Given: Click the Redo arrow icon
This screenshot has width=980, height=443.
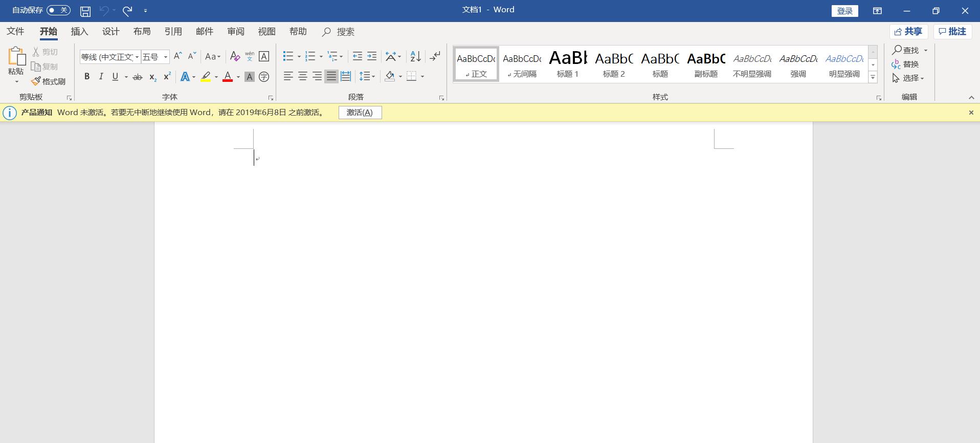Looking at the screenshot, I should [128, 10].
